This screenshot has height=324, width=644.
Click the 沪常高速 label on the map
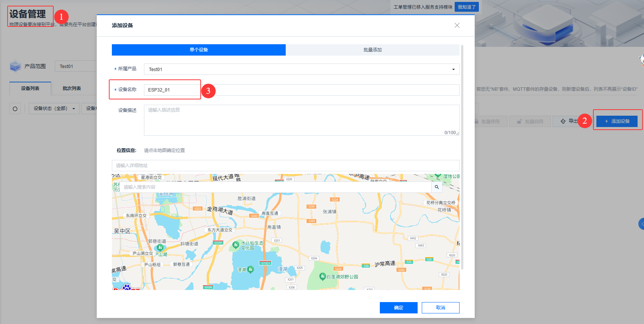point(385,264)
